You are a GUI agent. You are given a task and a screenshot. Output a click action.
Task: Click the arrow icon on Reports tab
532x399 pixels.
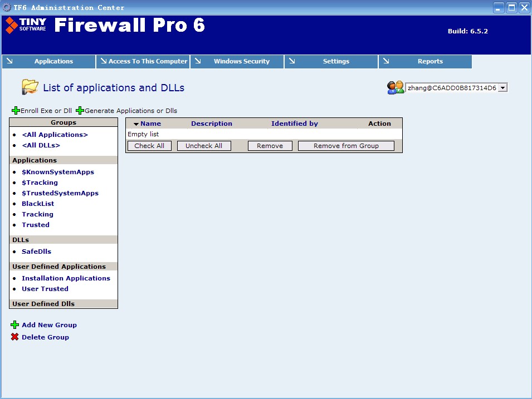[386, 61]
